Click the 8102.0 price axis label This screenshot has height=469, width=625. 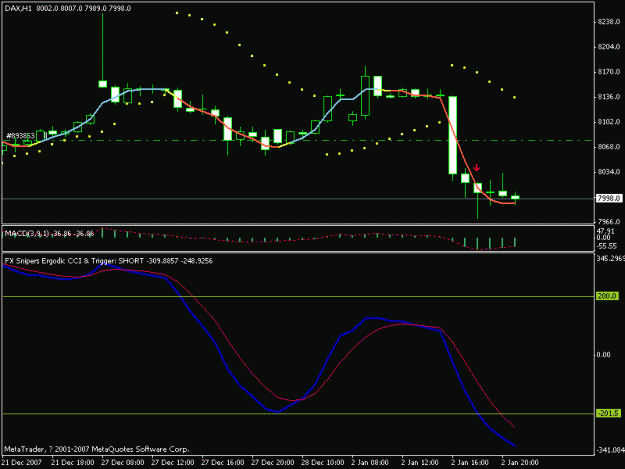tap(609, 122)
